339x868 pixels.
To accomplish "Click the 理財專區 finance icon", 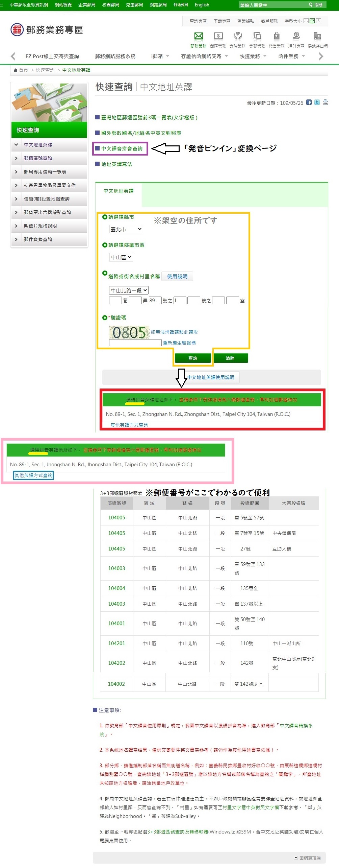I will (x=296, y=36).
